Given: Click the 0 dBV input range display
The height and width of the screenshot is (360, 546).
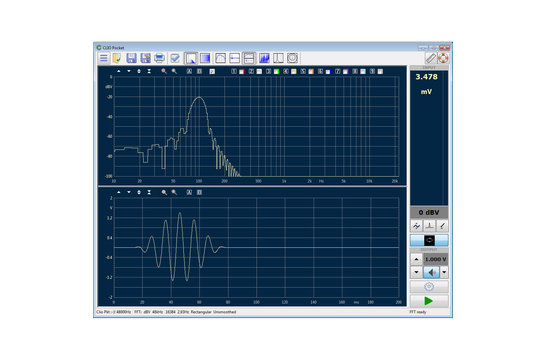Looking at the screenshot, I should tap(429, 212).
